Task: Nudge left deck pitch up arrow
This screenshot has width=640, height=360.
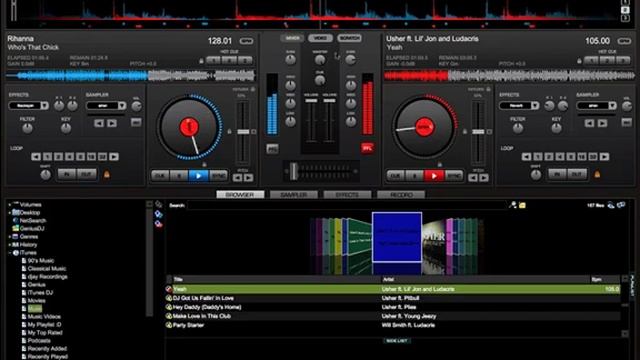Action: coord(249,178)
